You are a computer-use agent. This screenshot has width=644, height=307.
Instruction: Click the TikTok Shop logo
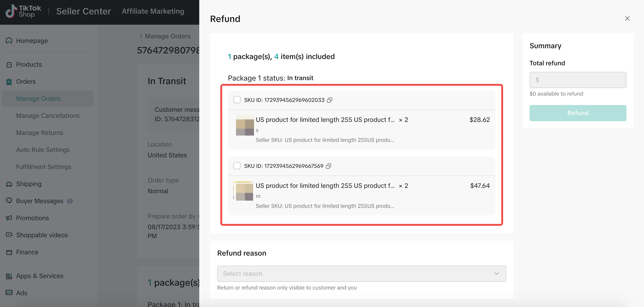[23, 11]
